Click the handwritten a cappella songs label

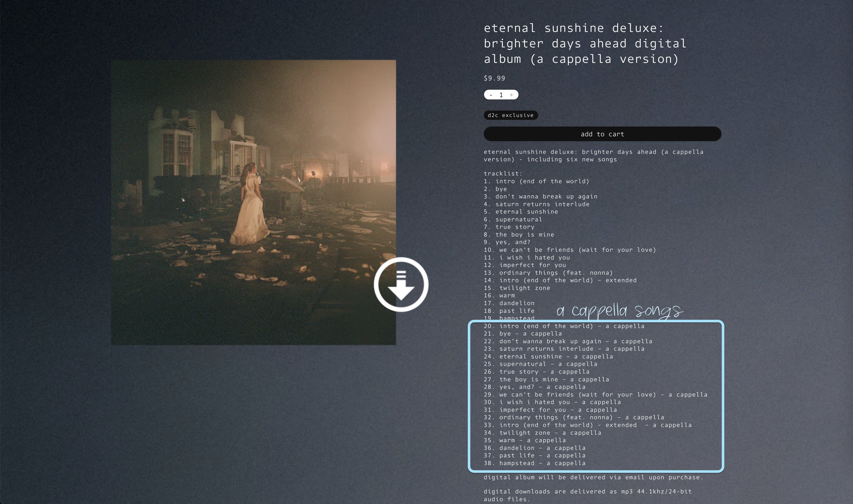pyautogui.click(x=619, y=310)
